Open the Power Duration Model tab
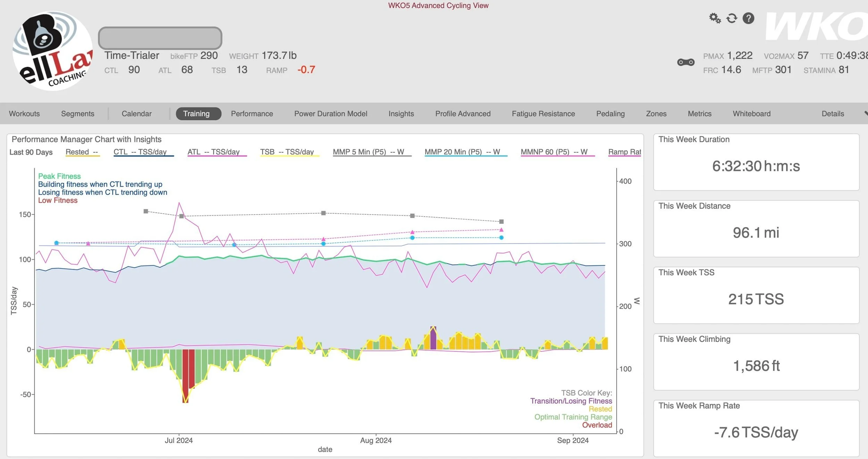Screen dimensions: 868x459 coord(331,114)
